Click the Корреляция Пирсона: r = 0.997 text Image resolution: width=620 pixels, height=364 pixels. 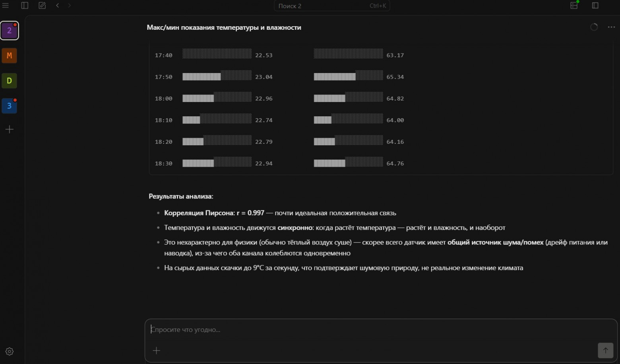214,213
